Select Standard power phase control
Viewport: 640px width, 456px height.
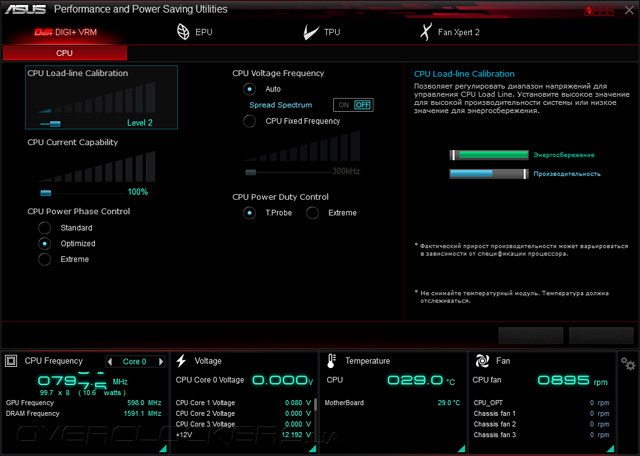coord(44,228)
